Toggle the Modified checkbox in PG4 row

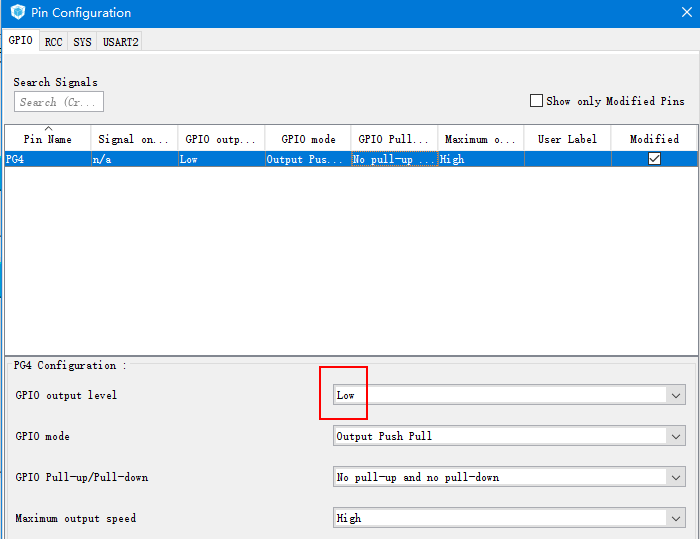[x=654, y=159]
